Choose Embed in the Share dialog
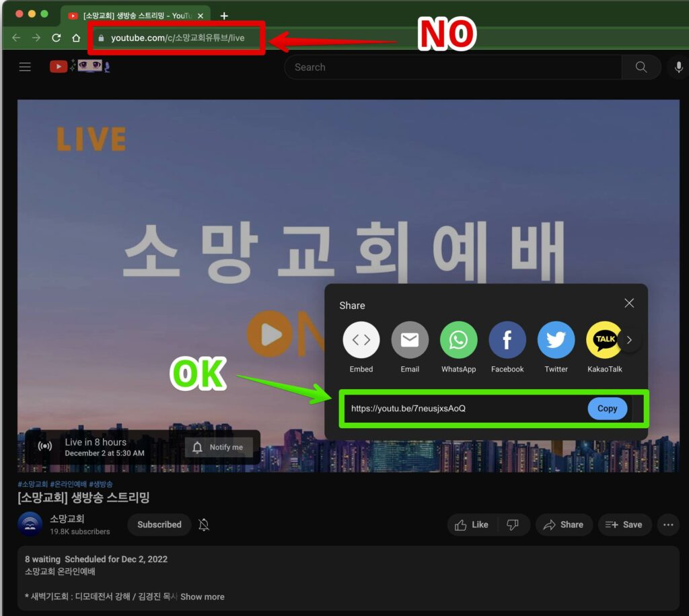 pos(361,340)
